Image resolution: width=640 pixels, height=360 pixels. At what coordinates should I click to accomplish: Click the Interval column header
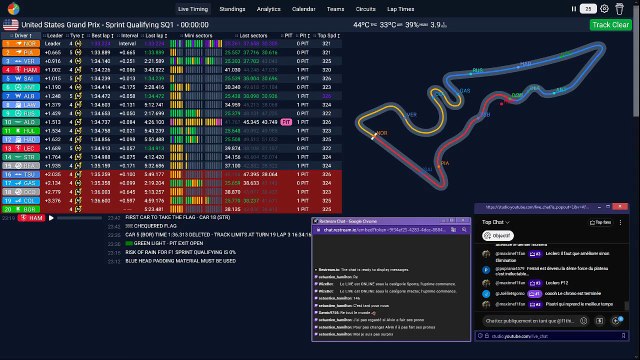128,36
